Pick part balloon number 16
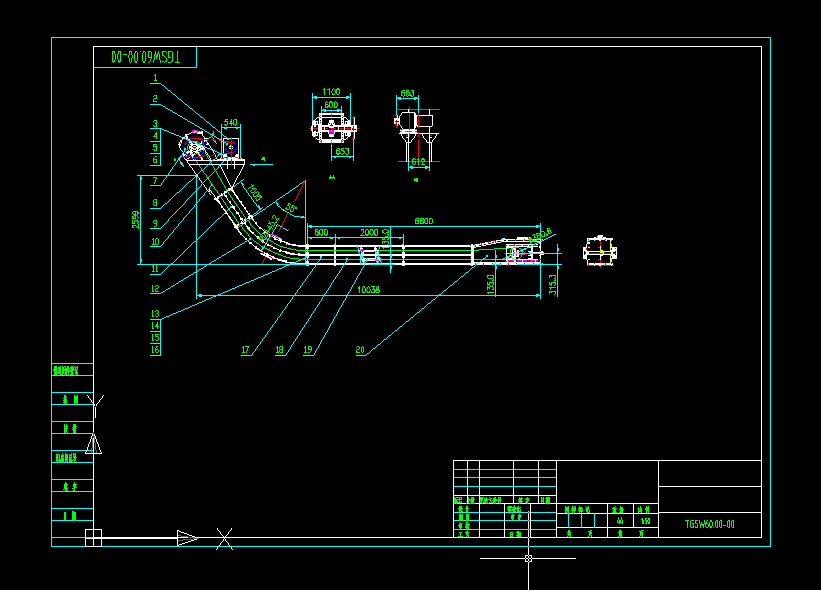The width and height of the screenshot is (821, 590). coord(155,350)
